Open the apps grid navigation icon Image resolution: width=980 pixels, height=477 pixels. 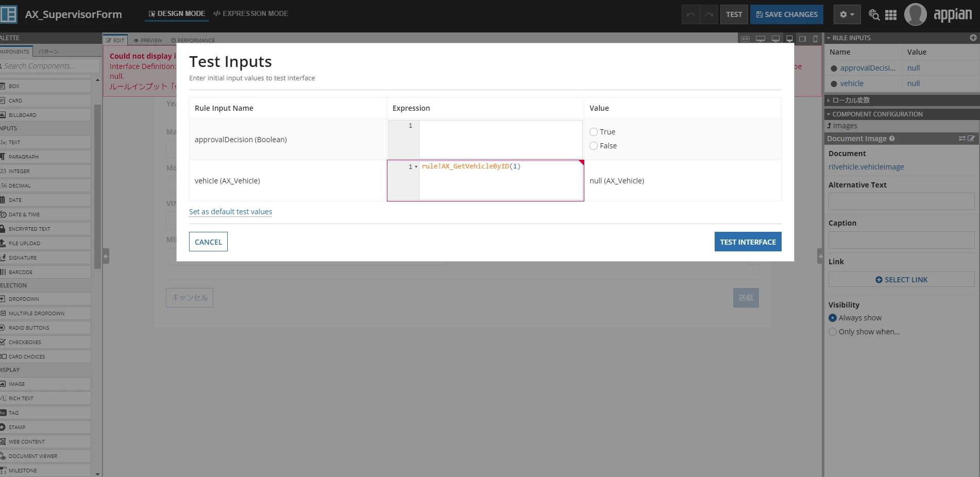coord(891,15)
